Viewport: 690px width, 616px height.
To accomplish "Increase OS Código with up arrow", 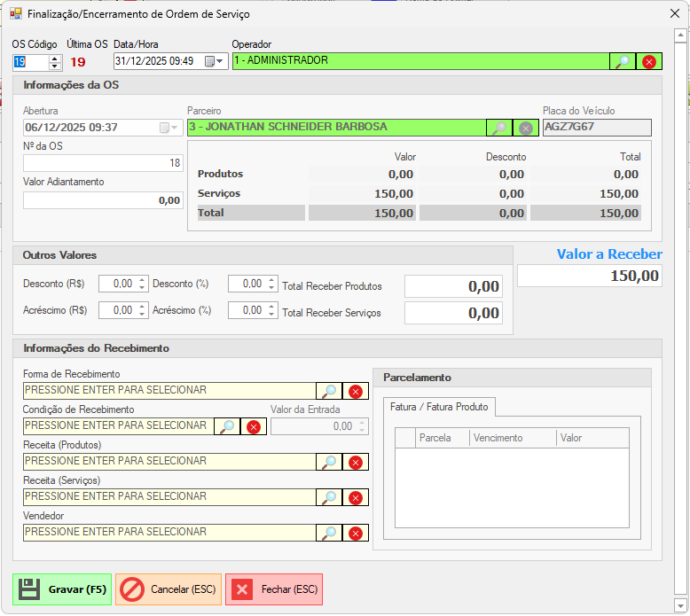I will [55, 58].
